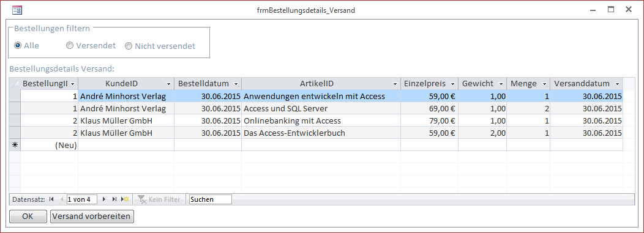
Task: Click the Access form icon in title bar
Action: pos(17,10)
